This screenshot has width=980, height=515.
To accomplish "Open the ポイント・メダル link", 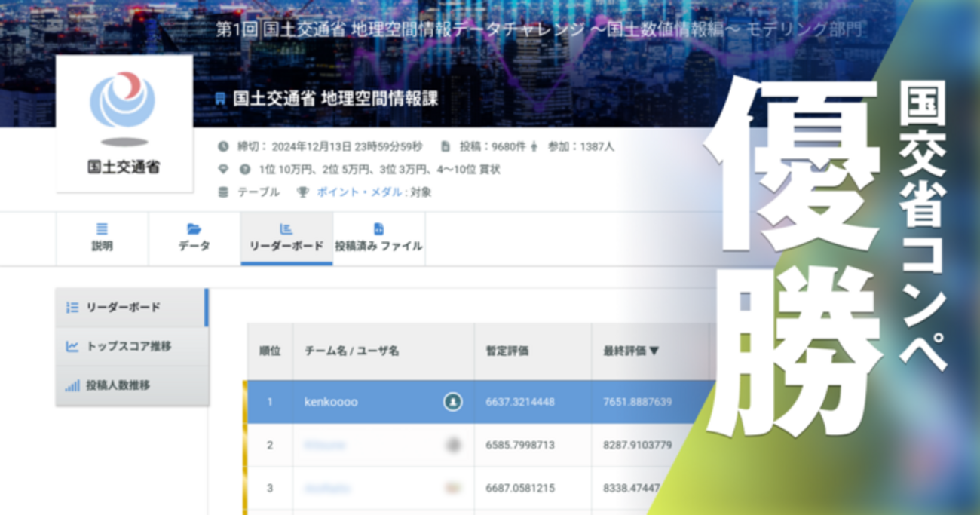I will (359, 192).
